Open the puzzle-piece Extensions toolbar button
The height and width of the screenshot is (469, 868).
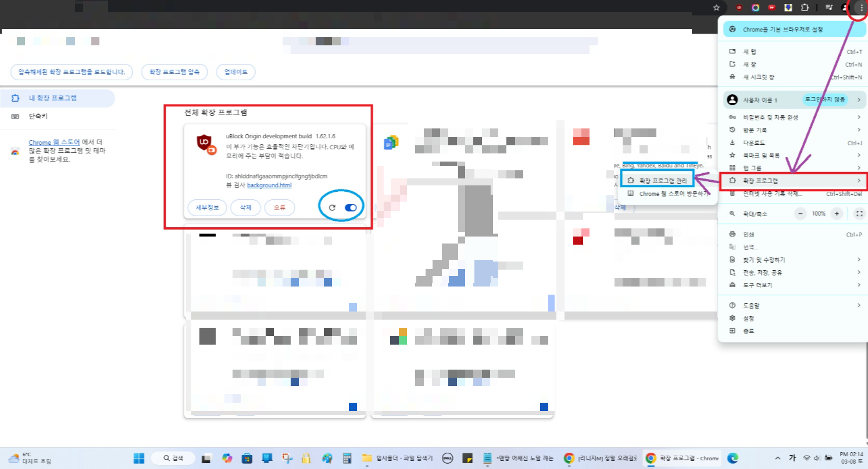(805, 8)
